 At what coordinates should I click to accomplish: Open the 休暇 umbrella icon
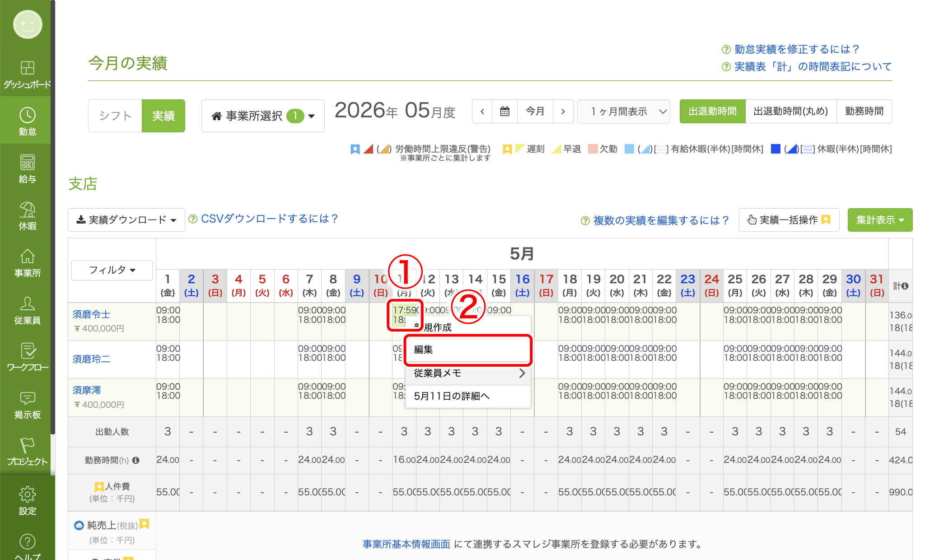pyautogui.click(x=28, y=209)
